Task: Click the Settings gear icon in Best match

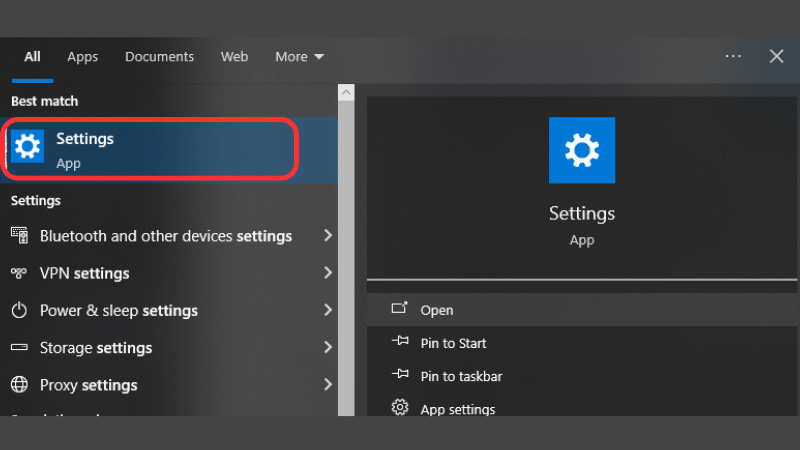Action: click(x=28, y=146)
